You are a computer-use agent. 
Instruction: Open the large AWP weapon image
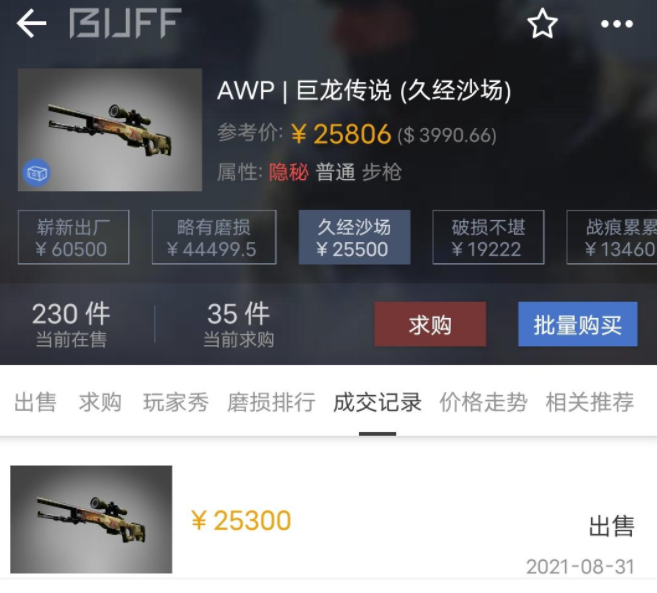[x=110, y=130]
